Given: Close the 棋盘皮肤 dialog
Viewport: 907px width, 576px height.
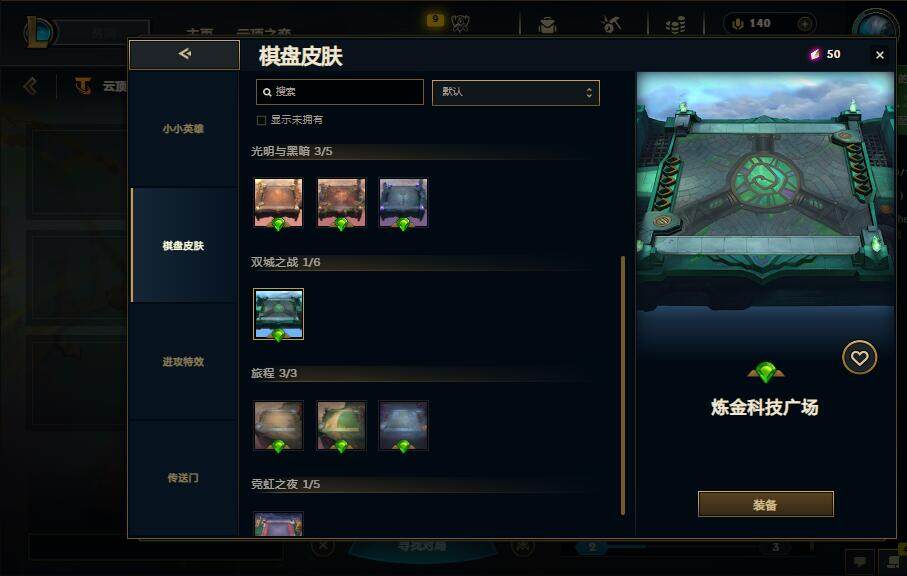Looking at the screenshot, I should coord(880,55).
